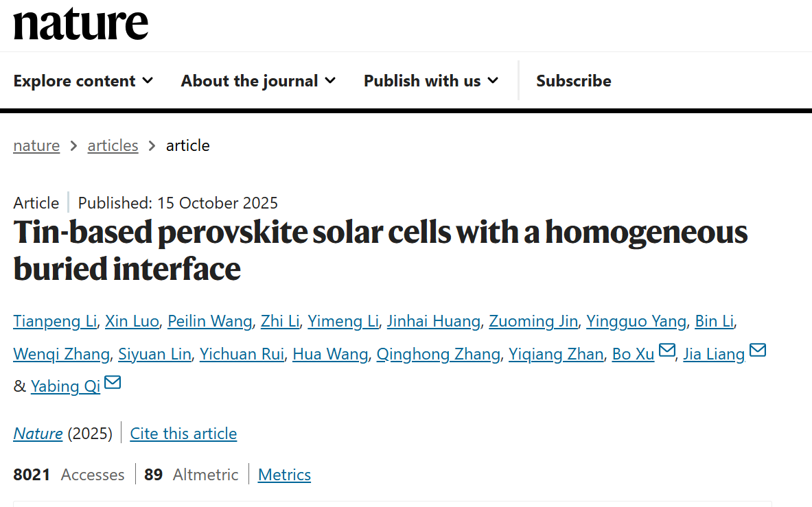This screenshot has height=507, width=812.
Task: View author Yingguo Yang's profile
Action: (636, 321)
